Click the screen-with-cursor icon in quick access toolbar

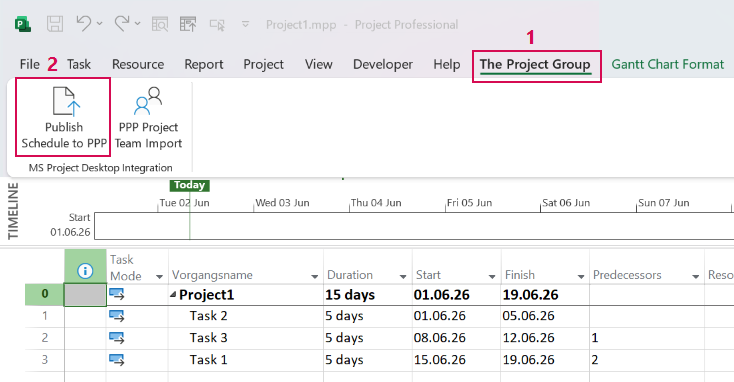[217, 25]
